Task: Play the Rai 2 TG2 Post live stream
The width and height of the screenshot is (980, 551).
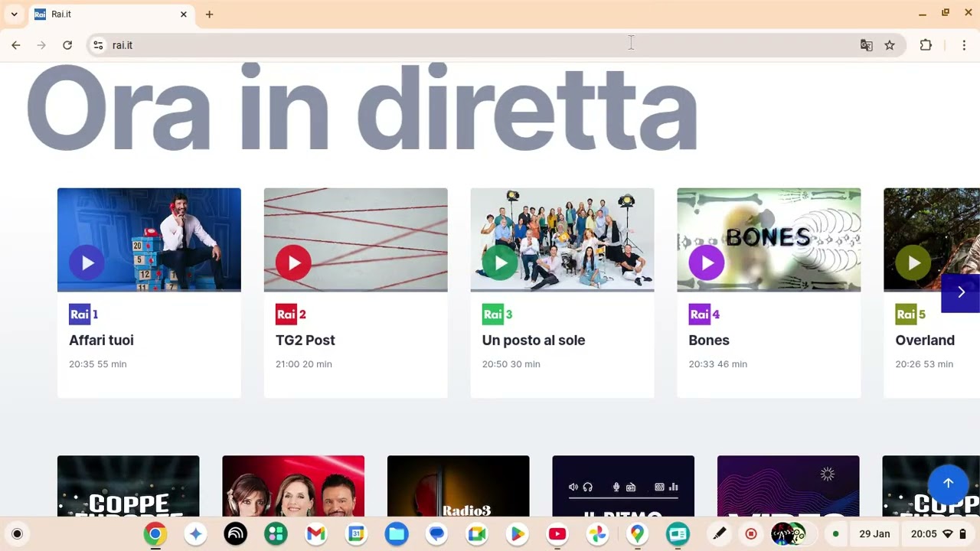Action: click(x=294, y=263)
